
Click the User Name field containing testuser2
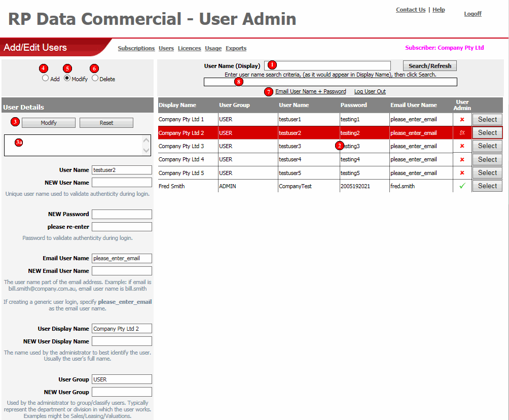pos(122,170)
